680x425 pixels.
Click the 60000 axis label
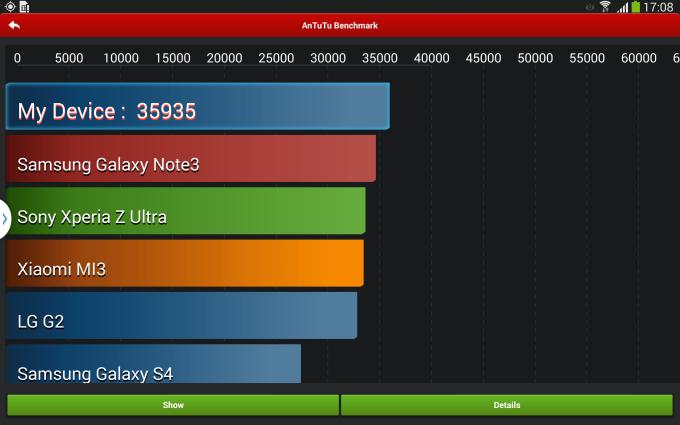(639, 58)
